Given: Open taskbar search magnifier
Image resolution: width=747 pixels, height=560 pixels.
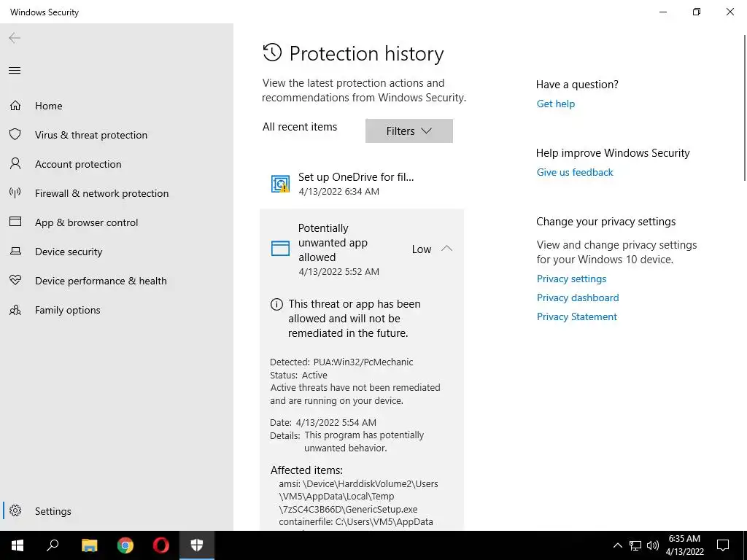Looking at the screenshot, I should (53, 545).
